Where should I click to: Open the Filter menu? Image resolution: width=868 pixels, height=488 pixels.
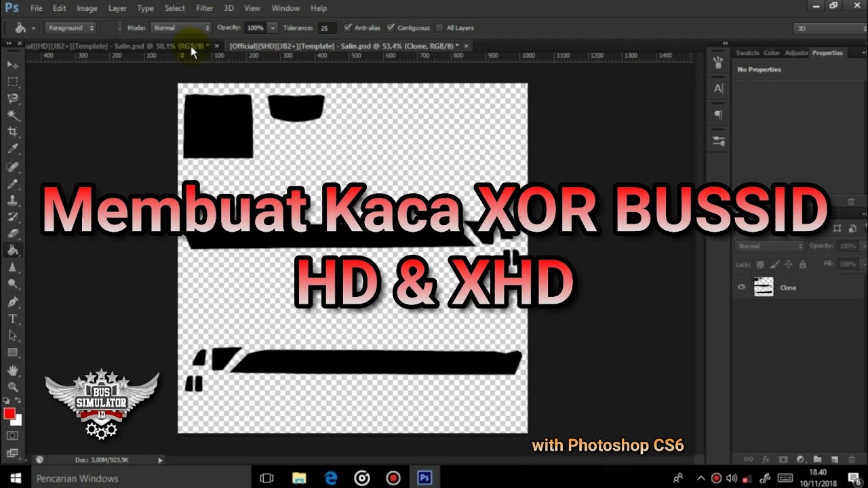(205, 8)
